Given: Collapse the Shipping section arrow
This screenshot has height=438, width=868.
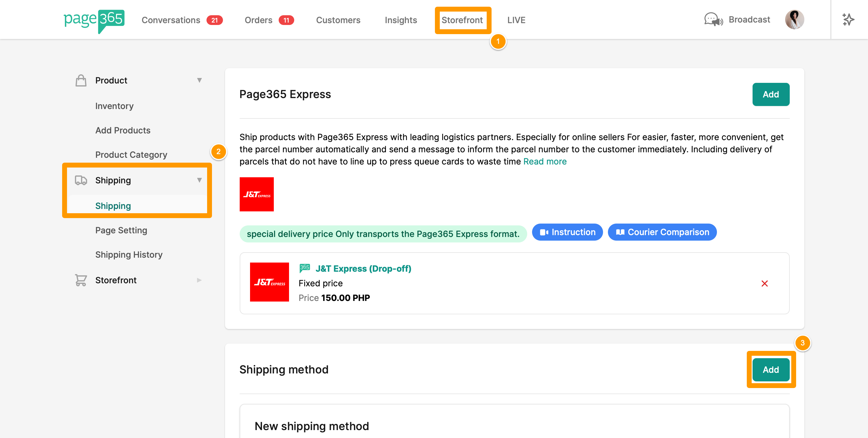Looking at the screenshot, I should pos(199,181).
